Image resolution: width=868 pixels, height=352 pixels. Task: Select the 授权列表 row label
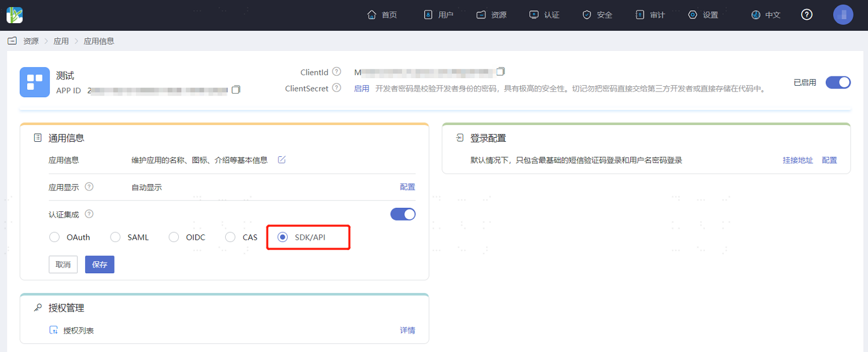(79, 331)
